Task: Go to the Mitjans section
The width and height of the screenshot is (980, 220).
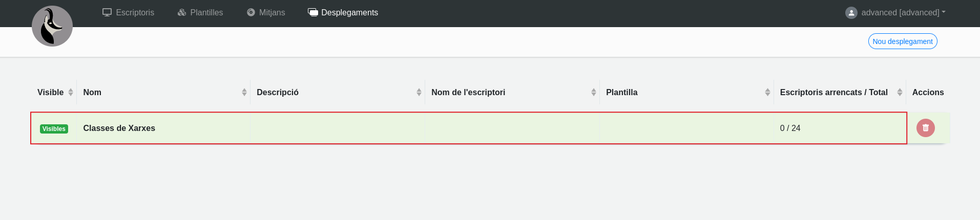Action: [x=272, y=12]
